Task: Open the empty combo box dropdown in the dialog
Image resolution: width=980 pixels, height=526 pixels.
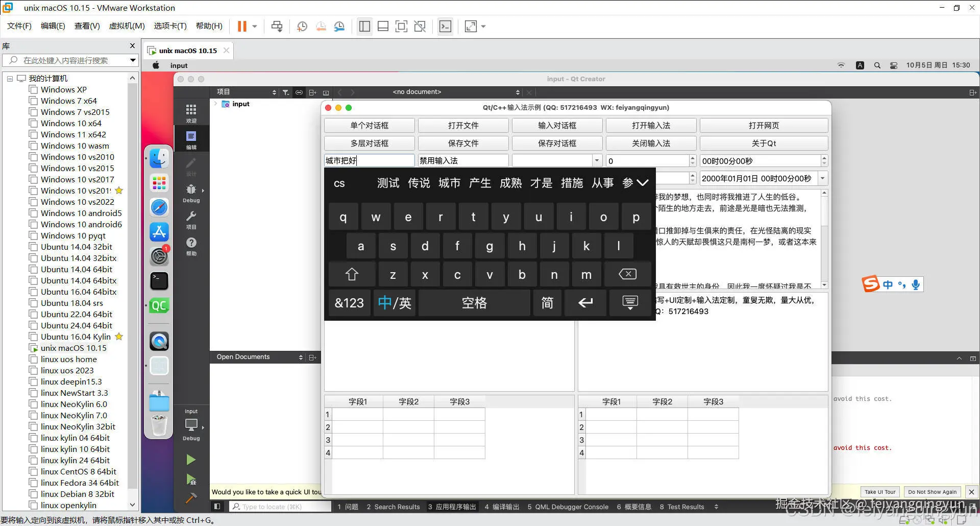Action: click(597, 160)
